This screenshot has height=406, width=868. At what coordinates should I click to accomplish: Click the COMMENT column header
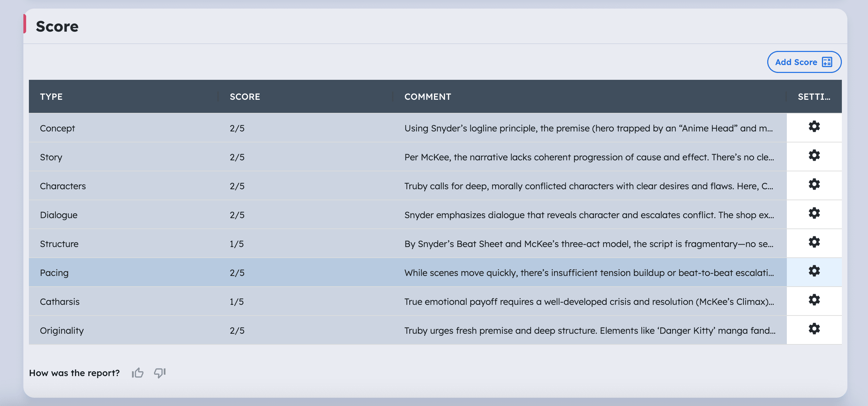pos(427,97)
